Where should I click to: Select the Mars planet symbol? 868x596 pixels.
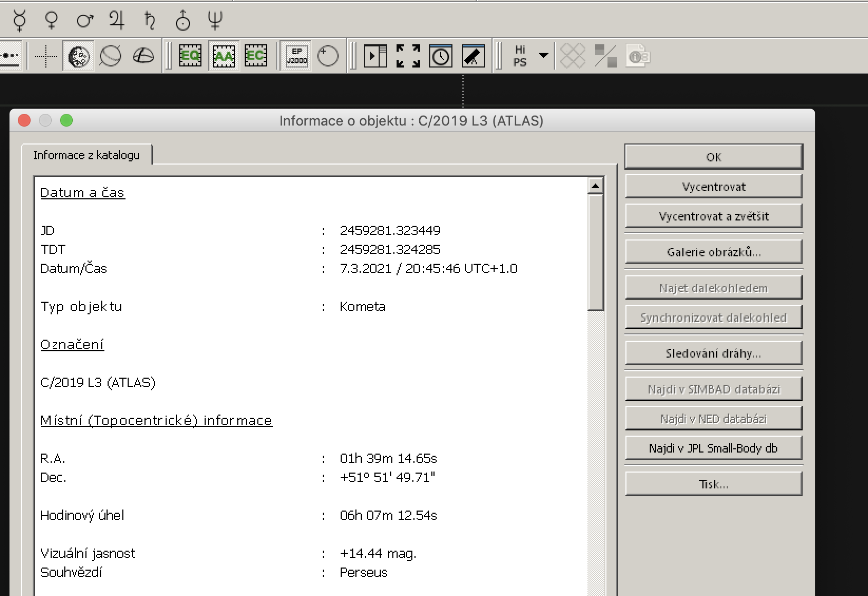(84, 21)
